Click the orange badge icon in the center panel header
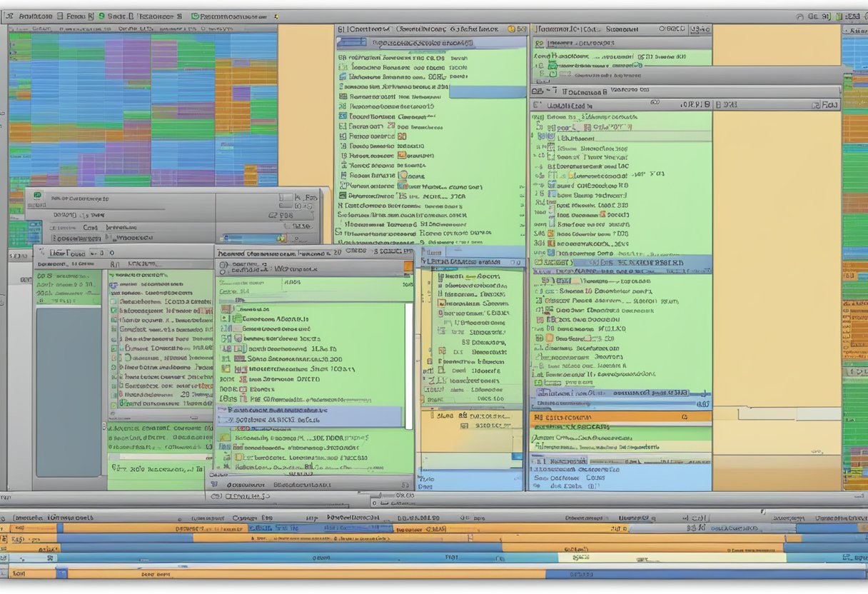Screen dimensions: 868x594 (511, 29)
